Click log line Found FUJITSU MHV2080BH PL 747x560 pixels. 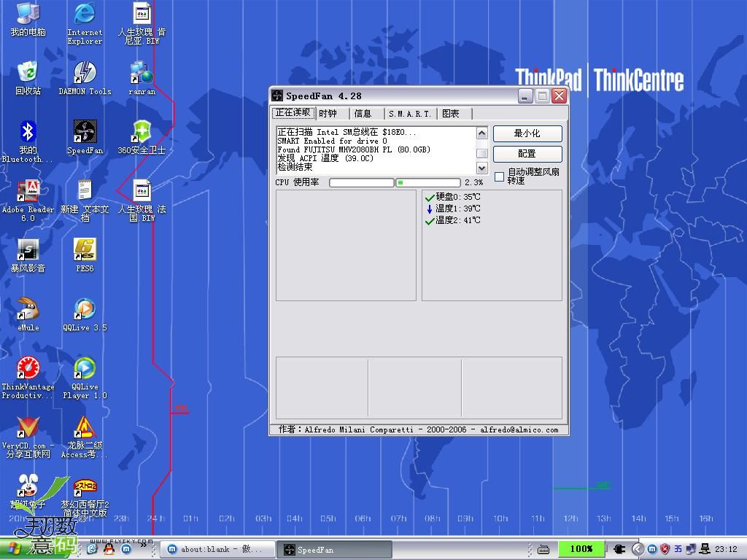click(x=354, y=149)
